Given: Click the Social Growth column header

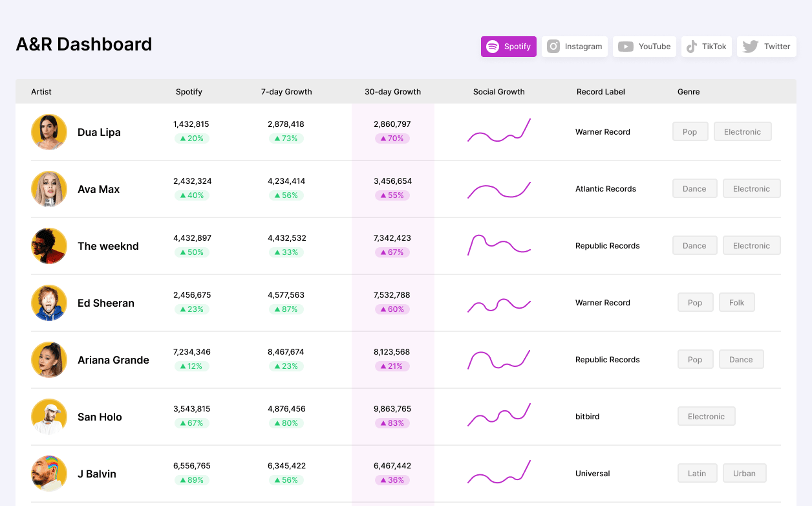Looking at the screenshot, I should tap(499, 92).
